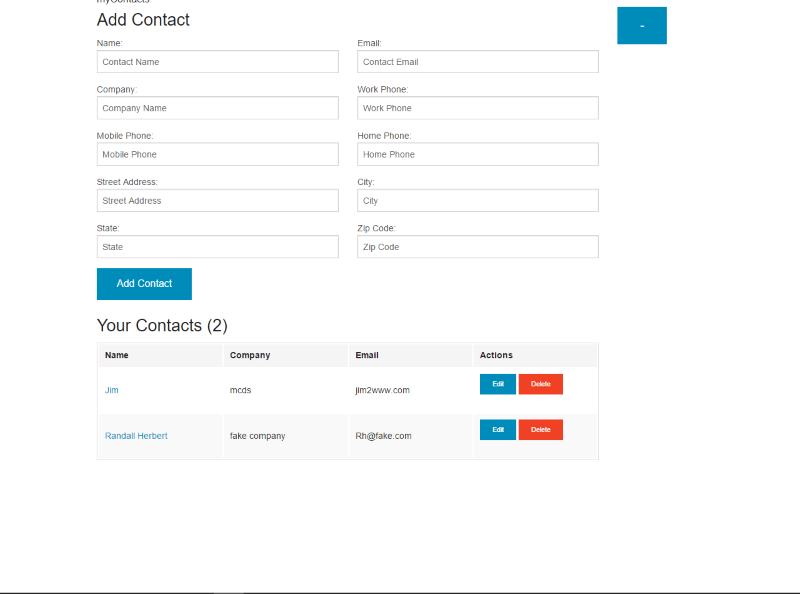
Task: Focus the Mobile Phone input
Action: click(217, 154)
